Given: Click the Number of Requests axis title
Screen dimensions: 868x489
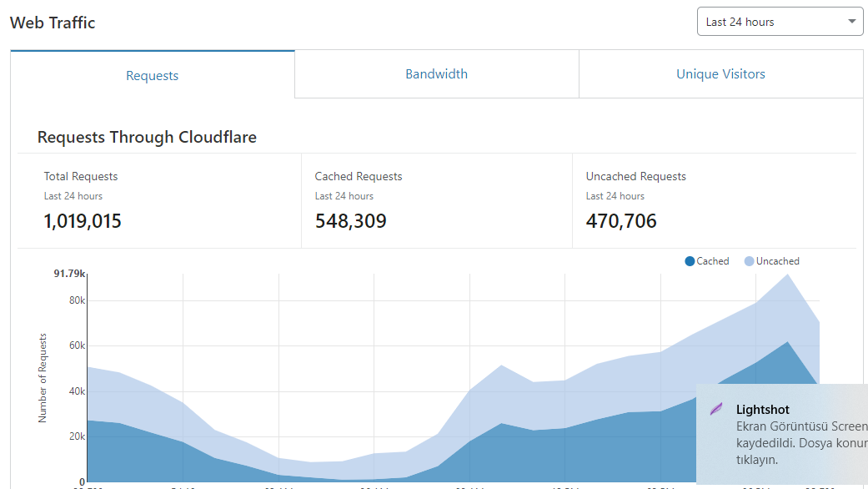Looking at the screenshot, I should [43, 378].
